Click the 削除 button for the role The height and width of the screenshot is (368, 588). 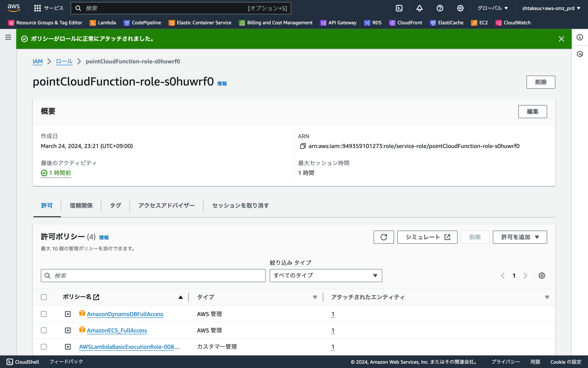pyautogui.click(x=541, y=82)
